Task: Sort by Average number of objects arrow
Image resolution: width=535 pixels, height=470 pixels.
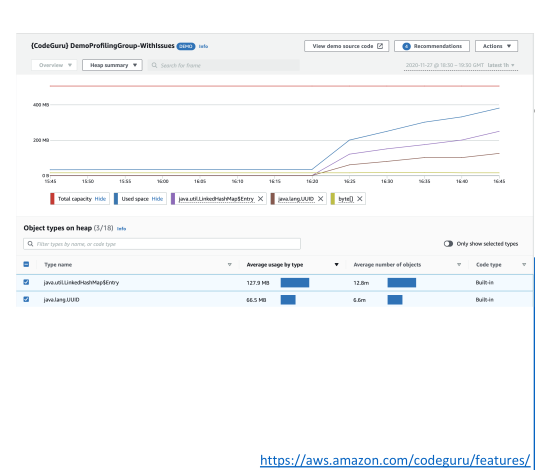Action: click(459, 265)
